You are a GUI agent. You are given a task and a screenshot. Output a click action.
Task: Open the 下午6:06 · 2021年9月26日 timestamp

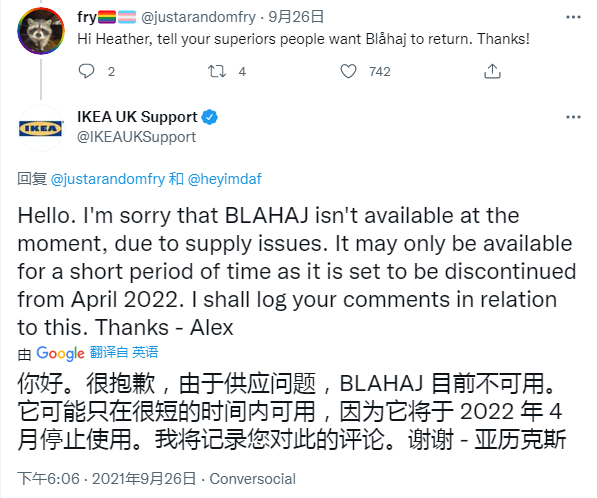pos(107,479)
